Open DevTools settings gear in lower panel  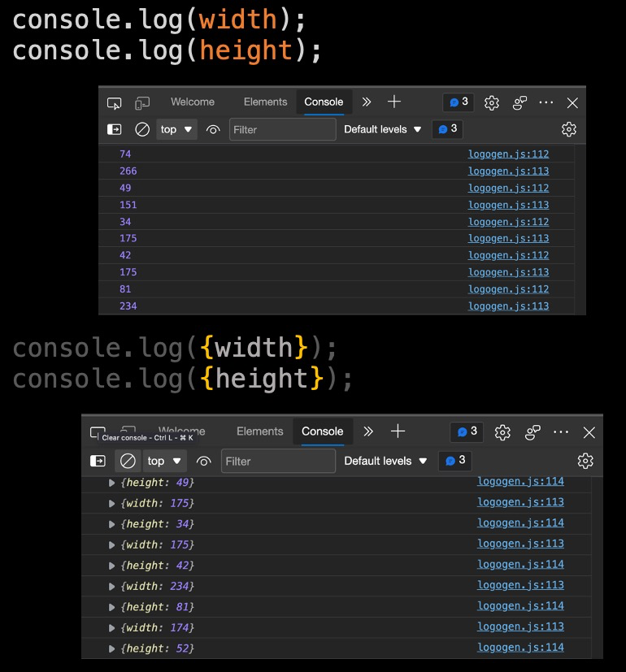coord(502,432)
